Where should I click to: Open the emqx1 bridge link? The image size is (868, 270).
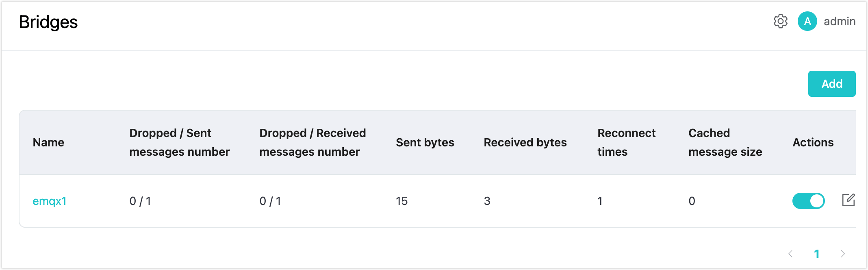50,201
